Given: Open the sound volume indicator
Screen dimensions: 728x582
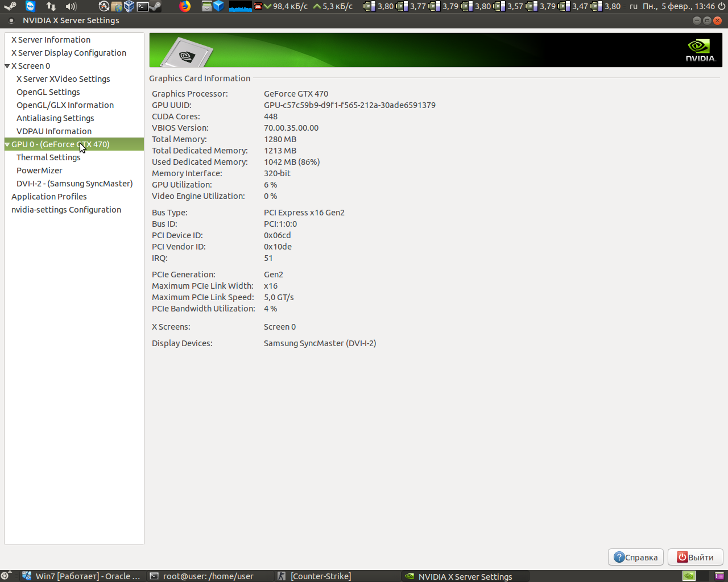Looking at the screenshot, I should pos(71,6).
